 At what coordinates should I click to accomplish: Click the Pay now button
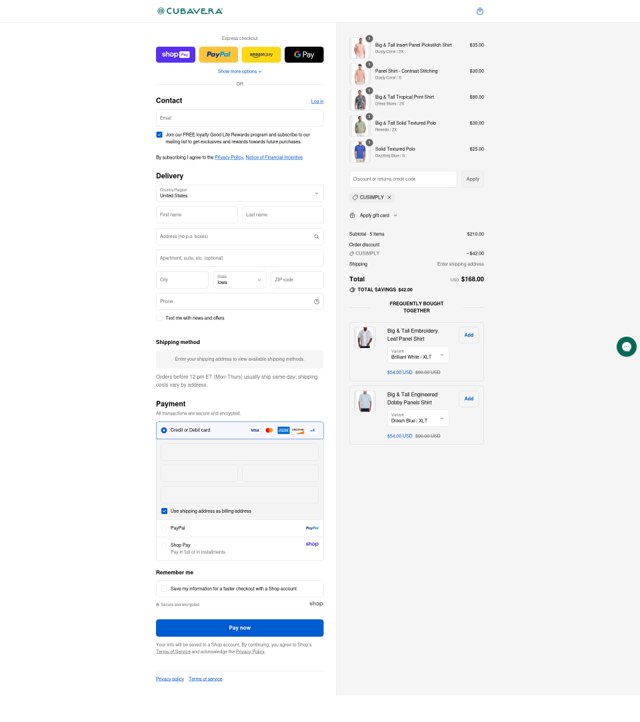239,628
